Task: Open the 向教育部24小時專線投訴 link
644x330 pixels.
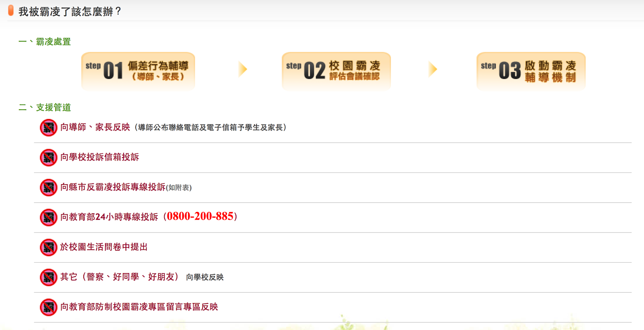Action: tap(109, 217)
